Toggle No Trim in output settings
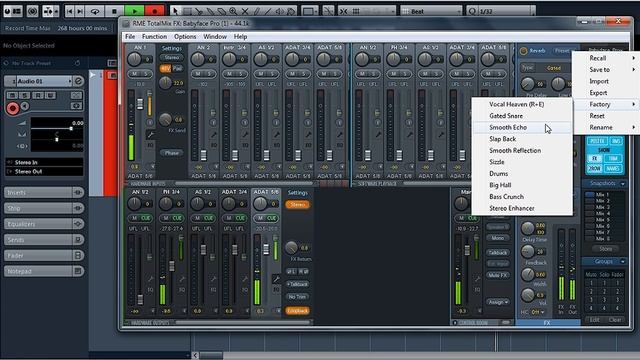The height and width of the screenshot is (360, 640). coord(297,297)
